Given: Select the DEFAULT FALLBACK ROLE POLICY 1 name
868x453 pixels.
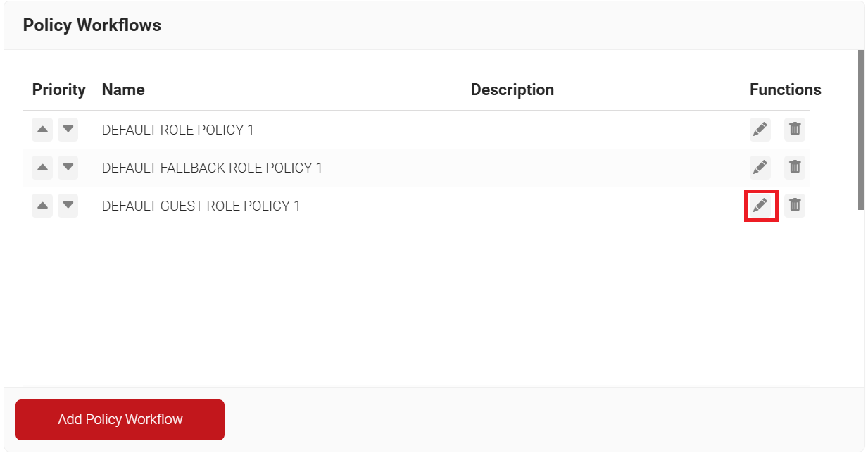Looking at the screenshot, I should point(212,168).
